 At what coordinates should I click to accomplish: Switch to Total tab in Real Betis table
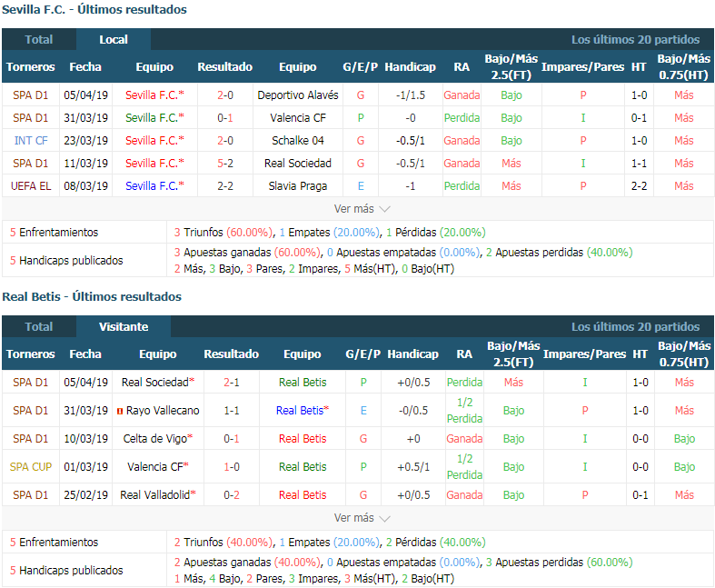tap(39, 326)
